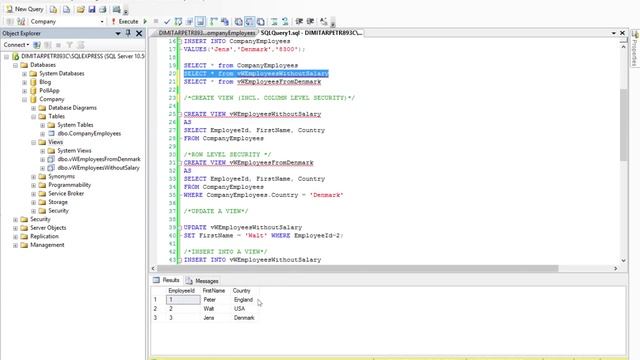Click horizontal scrollbar thumb of query editor
640x360 pixels.
[358, 268]
